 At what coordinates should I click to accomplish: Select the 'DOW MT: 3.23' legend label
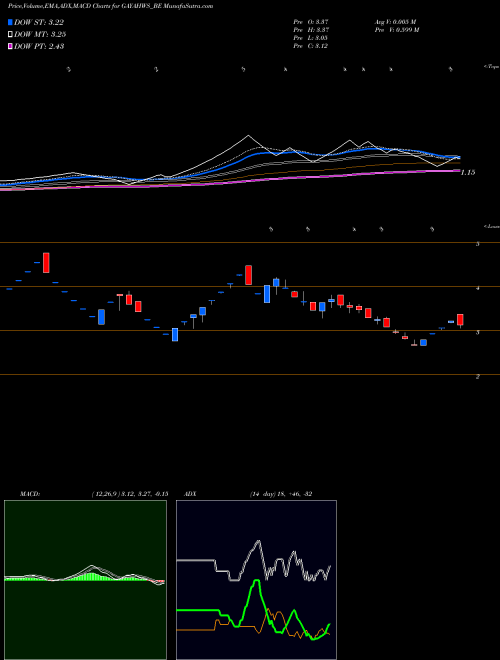pos(40,35)
